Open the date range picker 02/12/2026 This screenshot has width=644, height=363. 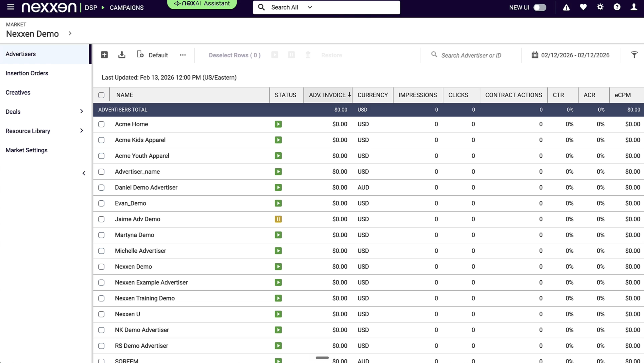575,55
